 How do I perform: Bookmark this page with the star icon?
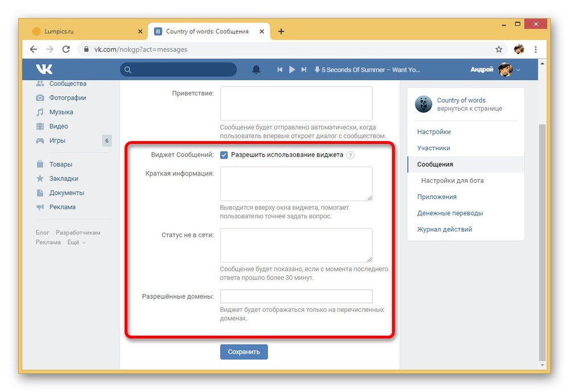(x=499, y=49)
